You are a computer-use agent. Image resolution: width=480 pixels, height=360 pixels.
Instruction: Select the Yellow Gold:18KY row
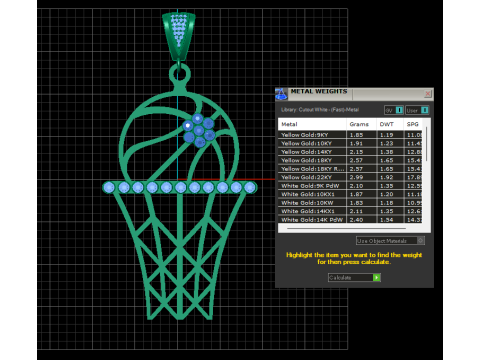coord(350,160)
